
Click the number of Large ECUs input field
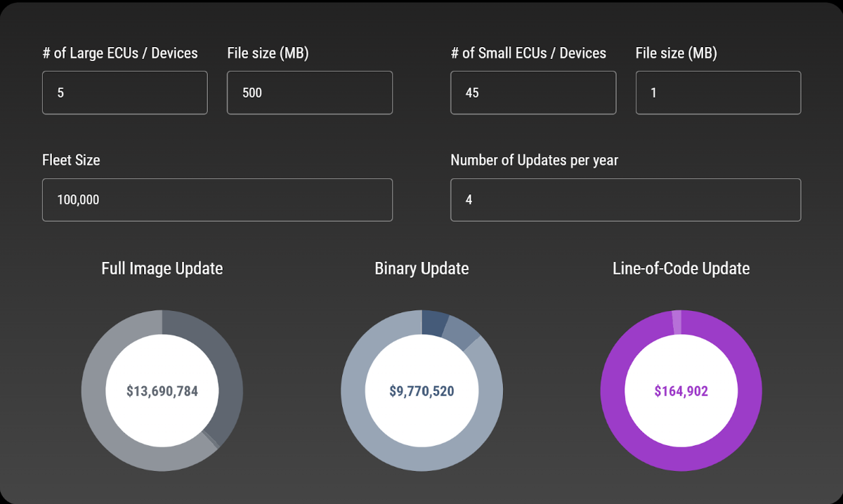(124, 93)
